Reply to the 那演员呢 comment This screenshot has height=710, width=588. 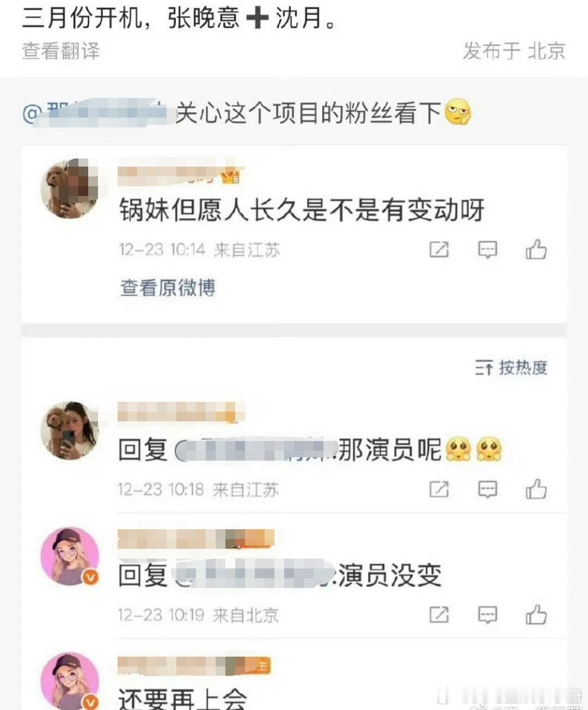coord(487,489)
